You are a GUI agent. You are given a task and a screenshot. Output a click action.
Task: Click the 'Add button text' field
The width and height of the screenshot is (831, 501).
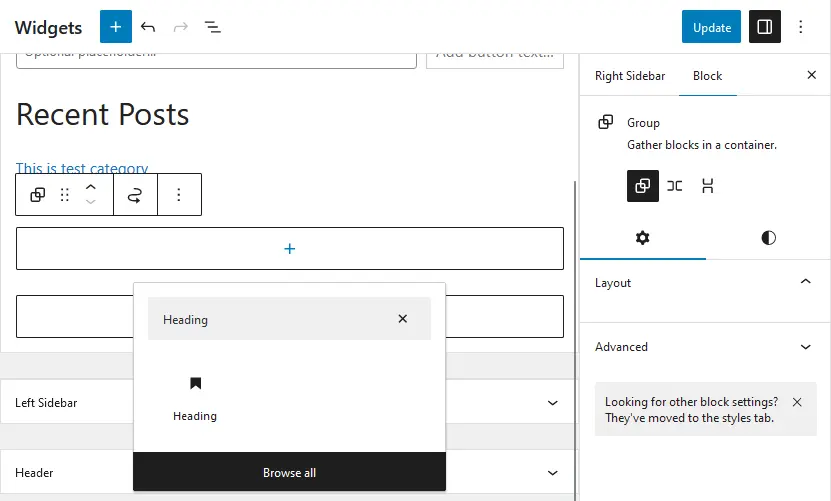[495, 60]
